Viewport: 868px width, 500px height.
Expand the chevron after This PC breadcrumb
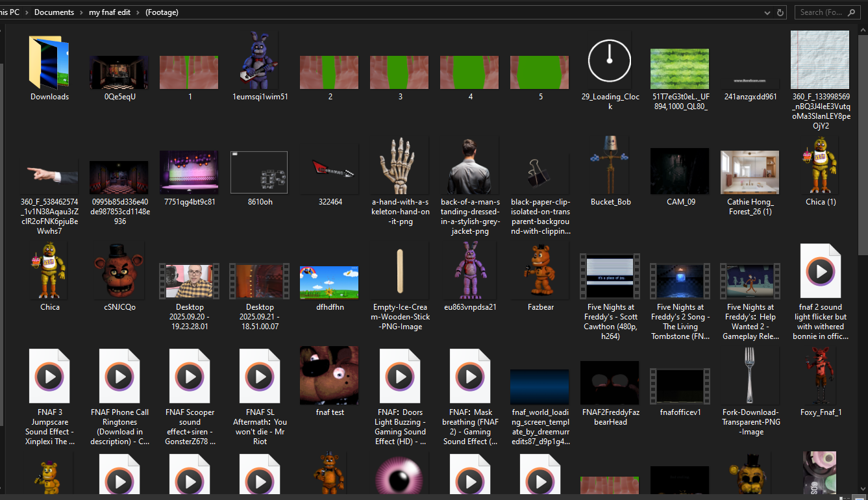point(26,12)
